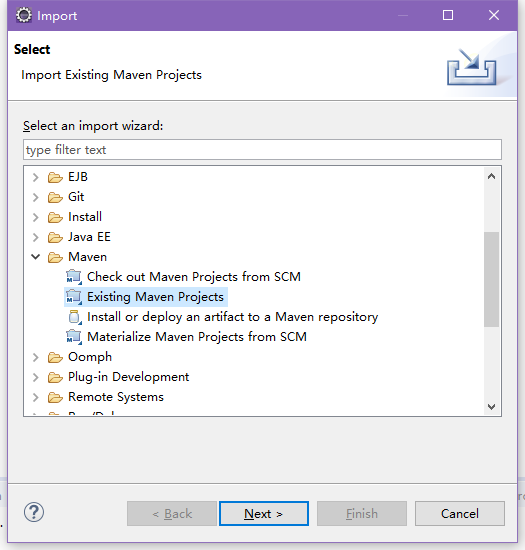Open the help question mark icon
The height and width of the screenshot is (550, 525).
click(x=34, y=512)
